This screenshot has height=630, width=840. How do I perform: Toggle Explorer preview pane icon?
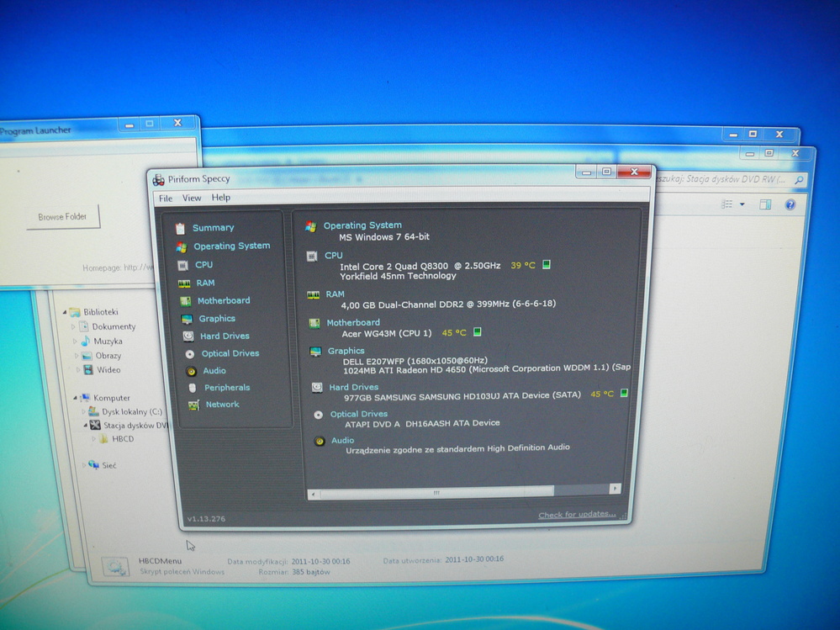point(765,204)
